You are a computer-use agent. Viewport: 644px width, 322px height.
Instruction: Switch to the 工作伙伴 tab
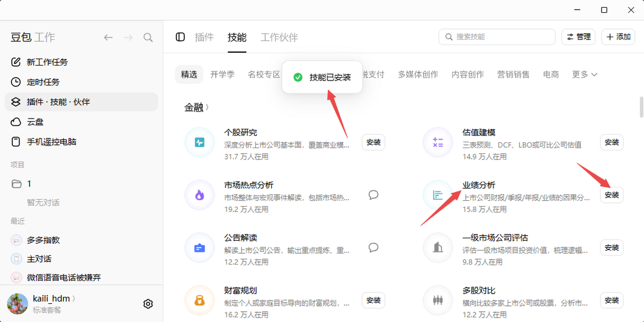pyautogui.click(x=279, y=37)
